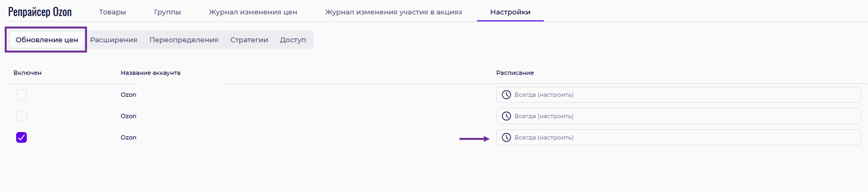The height and width of the screenshot is (193, 868).
Task: Select the Обновление цен settings section
Action: pyautogui.click(x=47, y=40)
